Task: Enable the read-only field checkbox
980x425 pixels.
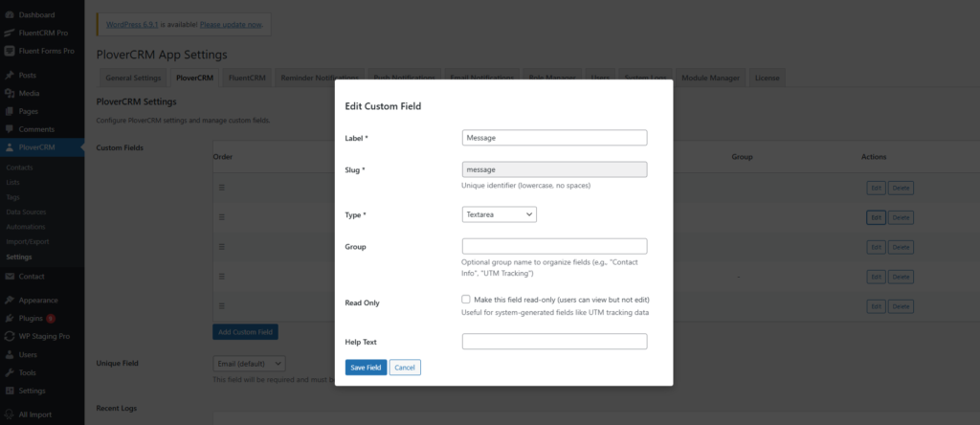Action: tap(466, 300)
